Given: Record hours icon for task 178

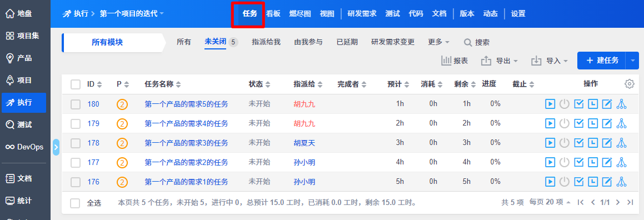Looking at the screenshot, I should point(593,143).
